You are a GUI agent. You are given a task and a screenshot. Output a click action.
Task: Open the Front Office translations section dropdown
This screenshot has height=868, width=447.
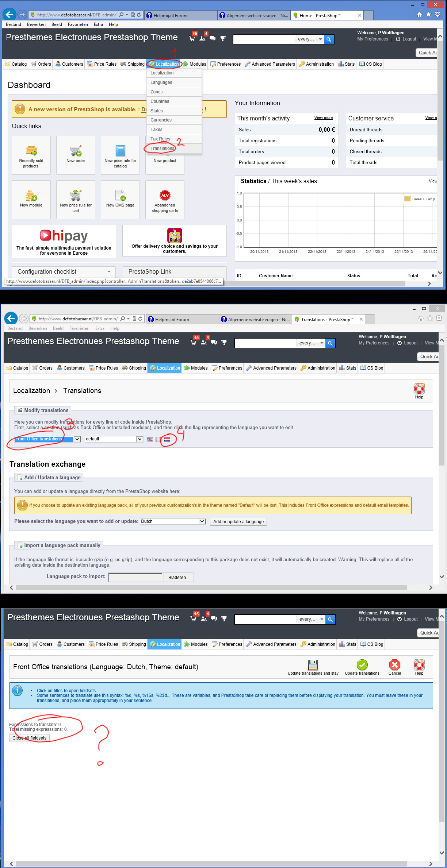(47, 439)
